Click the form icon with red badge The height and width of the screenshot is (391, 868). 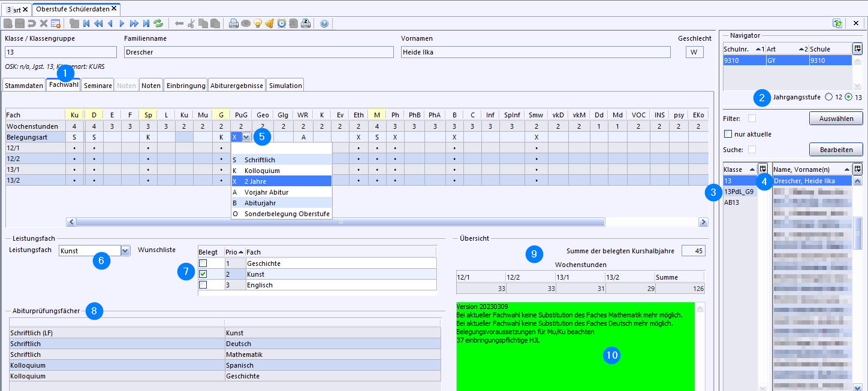[55, 23]
